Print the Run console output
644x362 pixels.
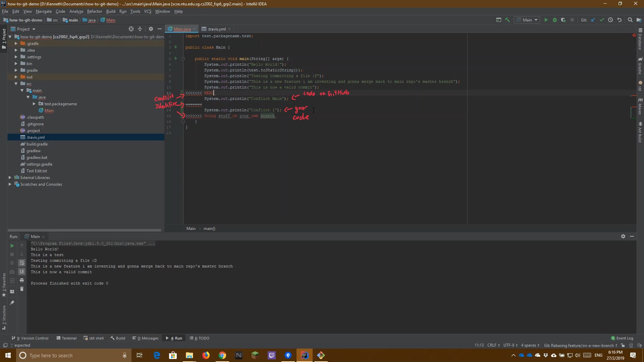pos(22,280)
